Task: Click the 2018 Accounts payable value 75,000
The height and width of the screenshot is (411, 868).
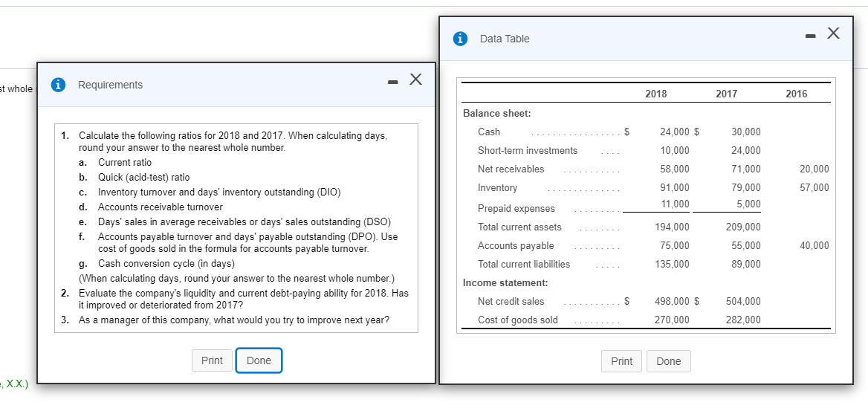Action: point(675,246)
